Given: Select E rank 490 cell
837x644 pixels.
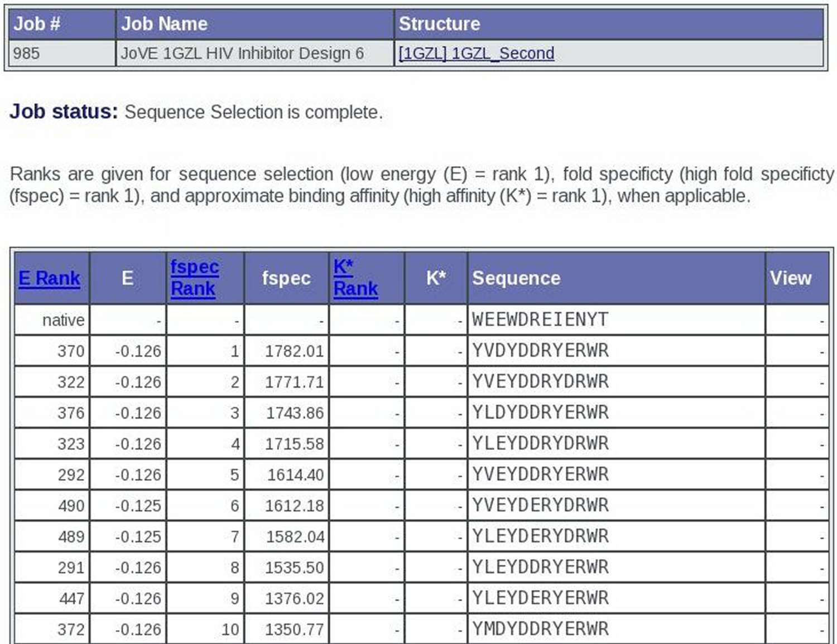Looking at the screenshot, I should pyautogui.click(x=52, y=506).
